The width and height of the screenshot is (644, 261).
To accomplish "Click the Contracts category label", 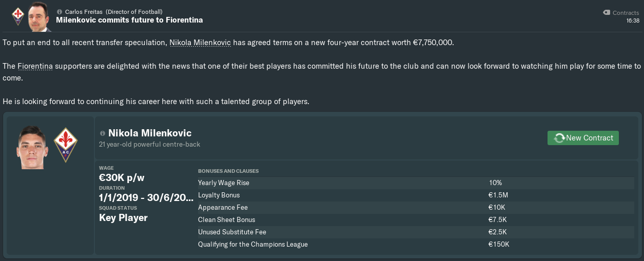I will (x=626, y=13).
